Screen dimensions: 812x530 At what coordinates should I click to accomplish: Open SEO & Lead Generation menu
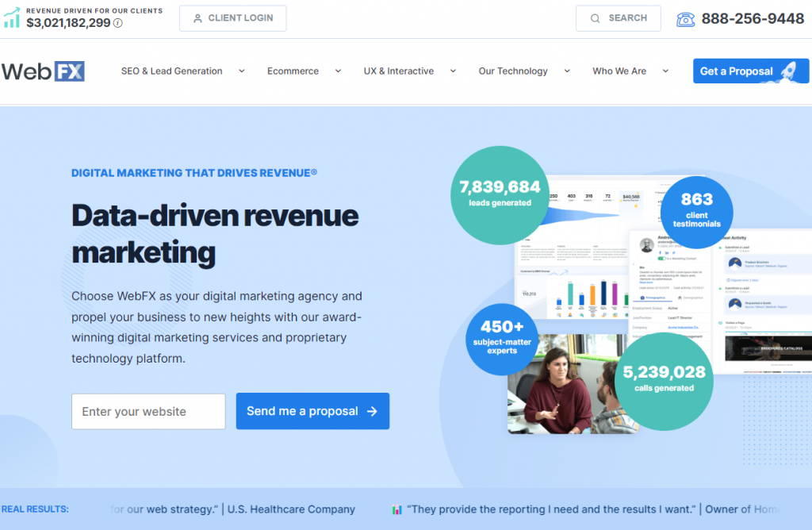(x=172, y=71)
